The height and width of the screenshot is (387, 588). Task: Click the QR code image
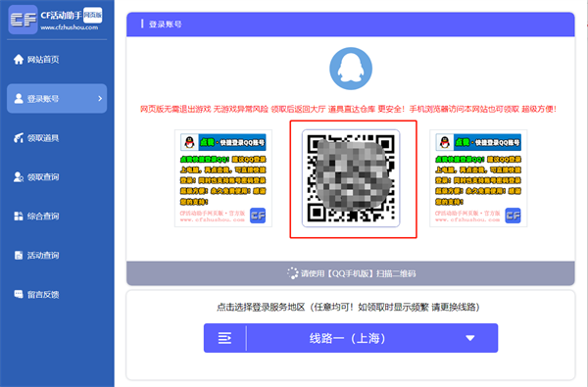pos(351,178)
